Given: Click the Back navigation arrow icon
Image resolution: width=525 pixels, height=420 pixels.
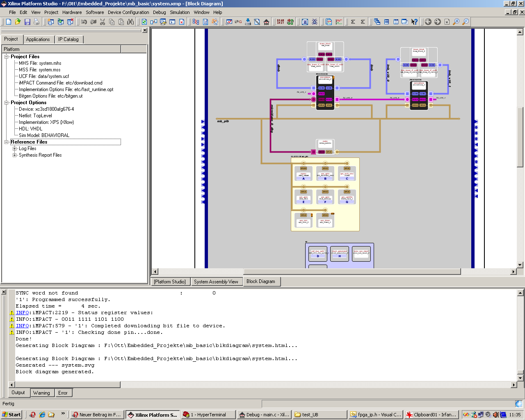Looking at the screenshot, I should coord(428,22).
